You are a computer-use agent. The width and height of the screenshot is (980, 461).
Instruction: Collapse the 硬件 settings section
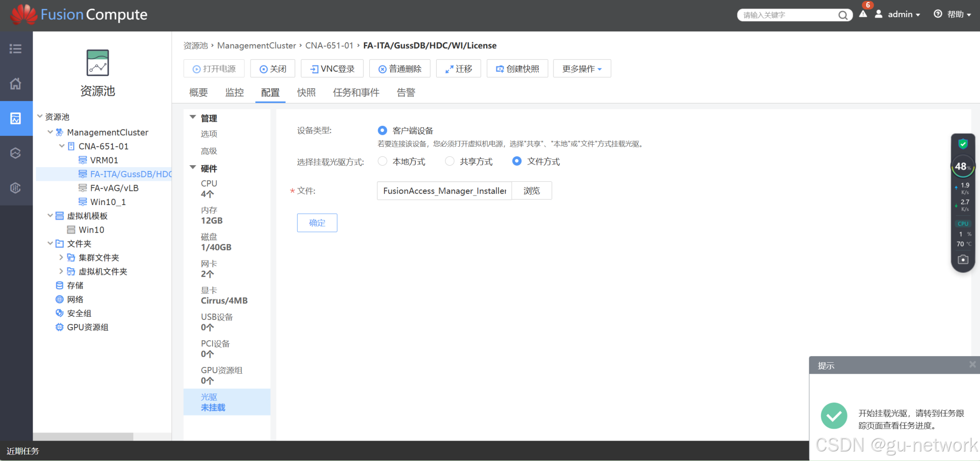pos(193,167)
